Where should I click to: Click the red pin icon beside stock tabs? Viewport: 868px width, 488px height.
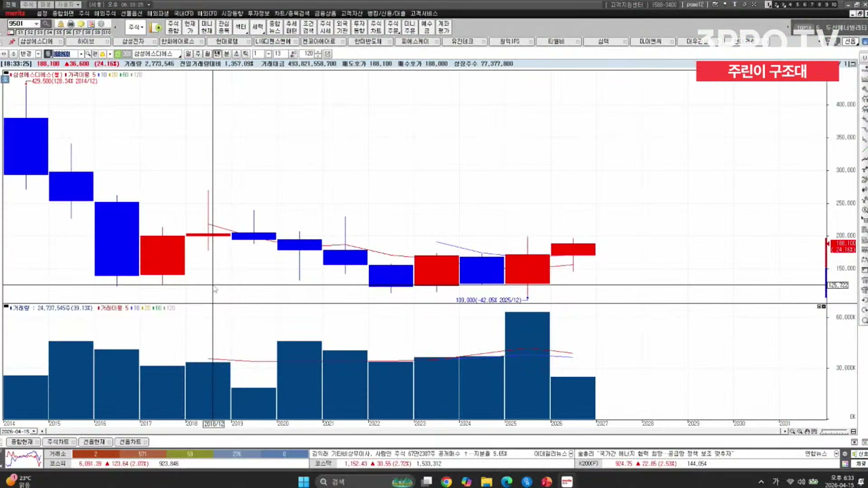(12, 42)
